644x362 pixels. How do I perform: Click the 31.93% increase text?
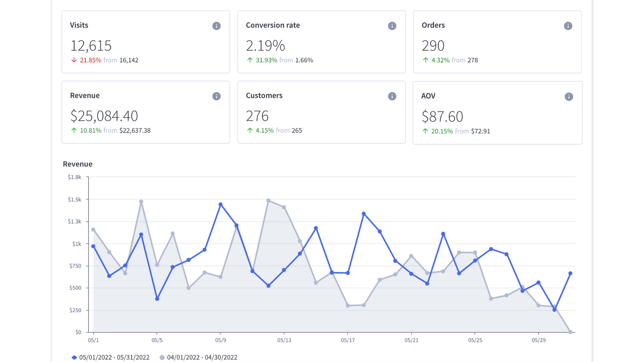pos(266,60)
